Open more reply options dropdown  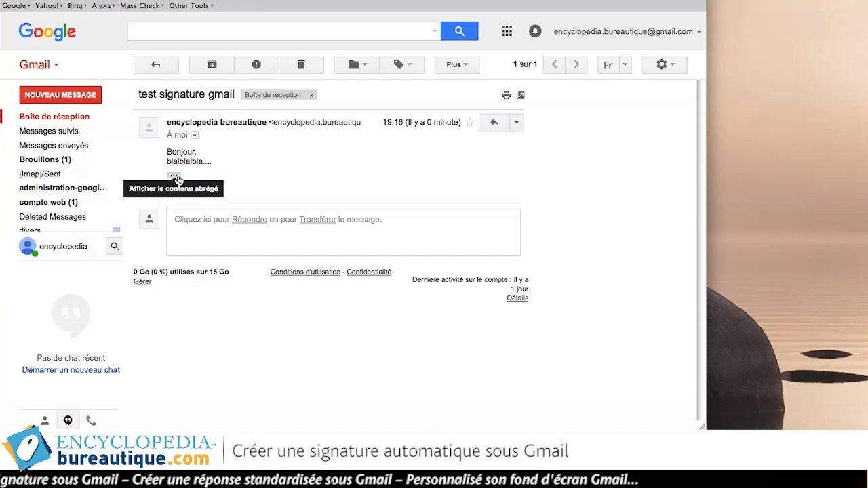click(516, 123)
